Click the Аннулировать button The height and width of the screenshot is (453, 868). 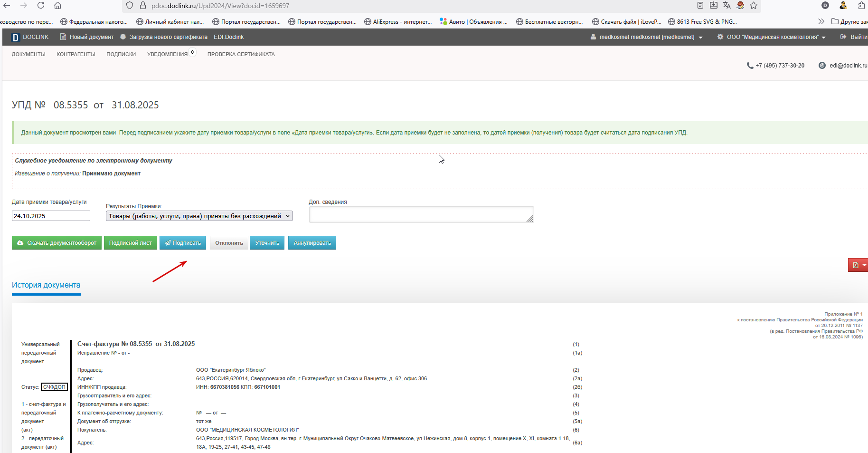click(312, 243)
